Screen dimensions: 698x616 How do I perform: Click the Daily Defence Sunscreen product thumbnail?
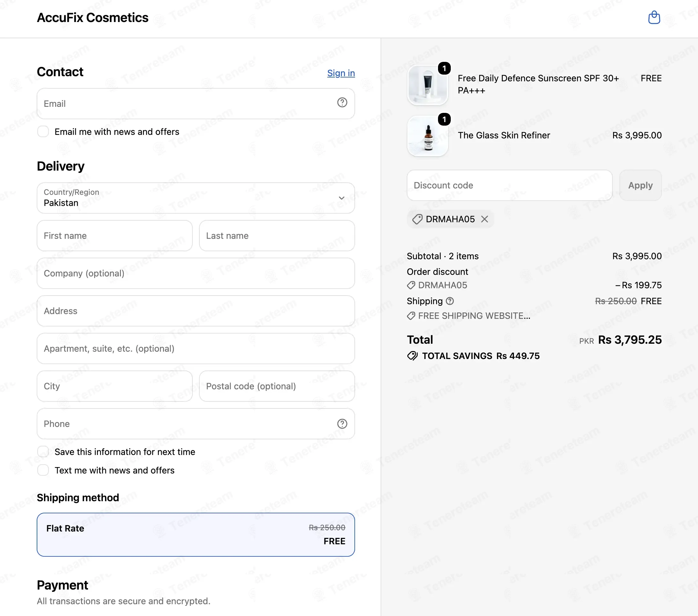(427, 84)
